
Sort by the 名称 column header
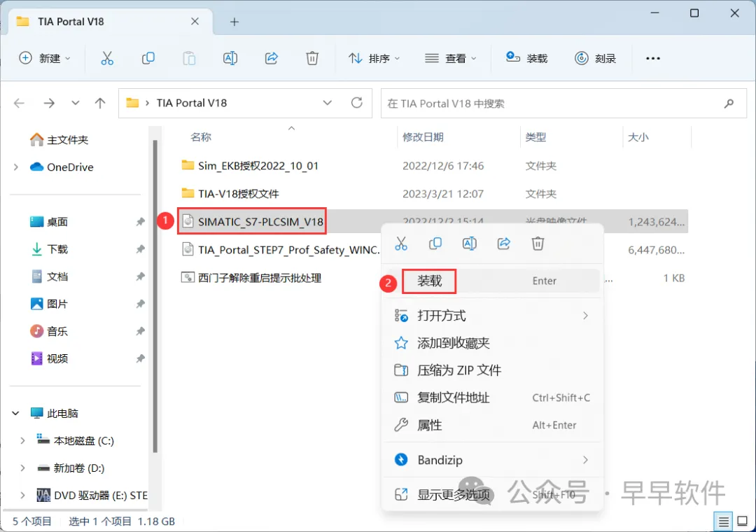pos(201,137)
